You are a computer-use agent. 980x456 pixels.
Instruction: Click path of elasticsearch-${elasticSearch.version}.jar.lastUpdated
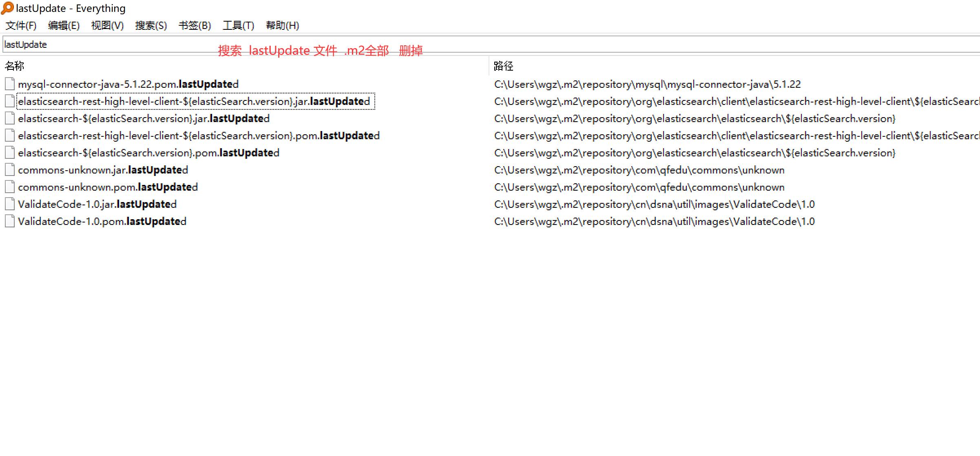coord(695,118)
